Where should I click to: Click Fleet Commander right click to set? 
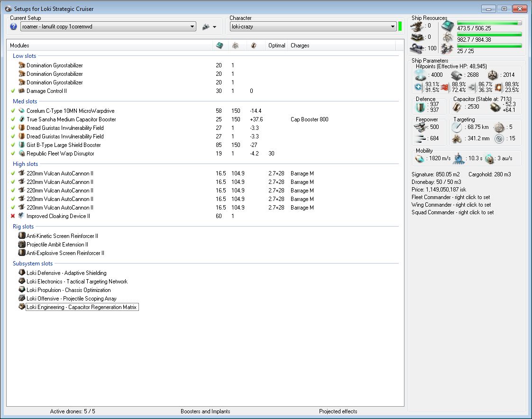[450, 197]
